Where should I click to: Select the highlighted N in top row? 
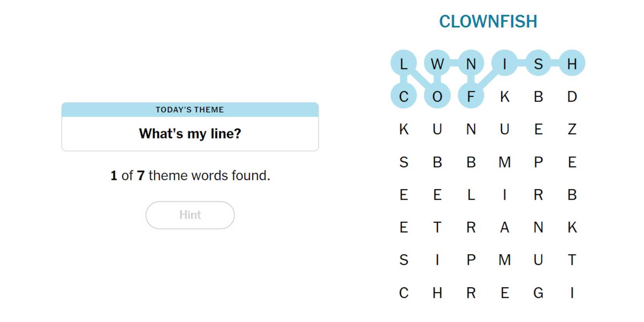point(471,63)
